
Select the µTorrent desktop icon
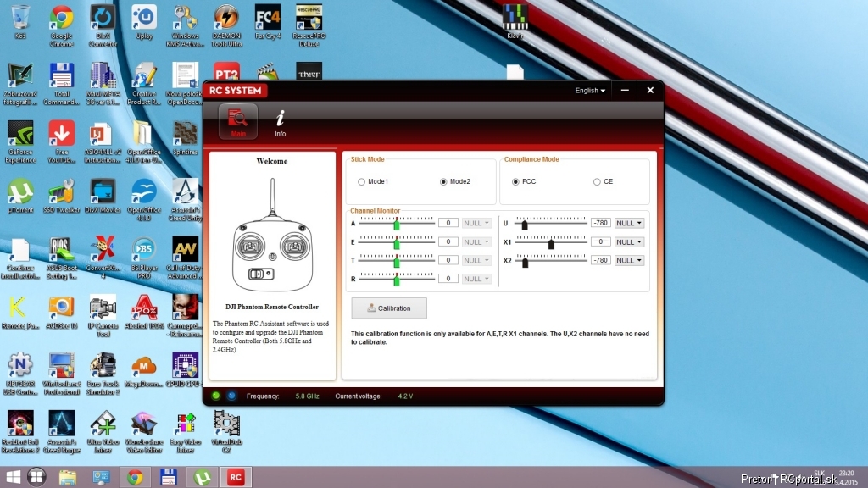pyautogui.click(x=20, y=197)
